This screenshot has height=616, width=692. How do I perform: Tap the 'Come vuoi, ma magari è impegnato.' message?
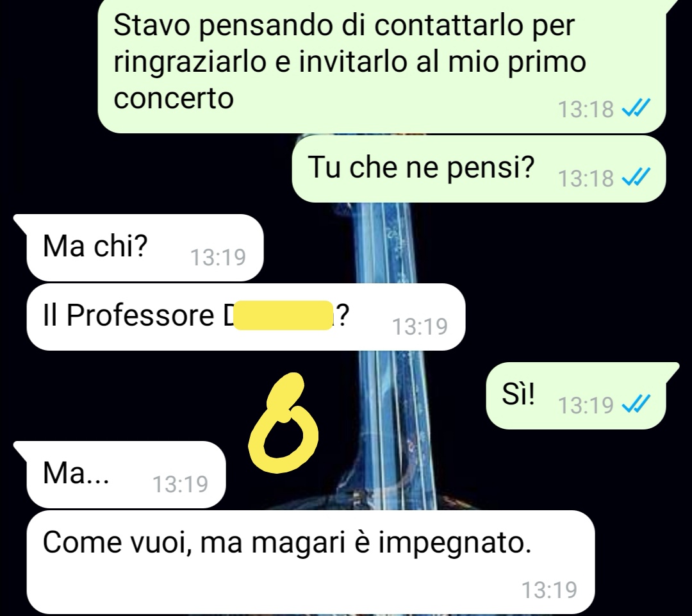311,562
